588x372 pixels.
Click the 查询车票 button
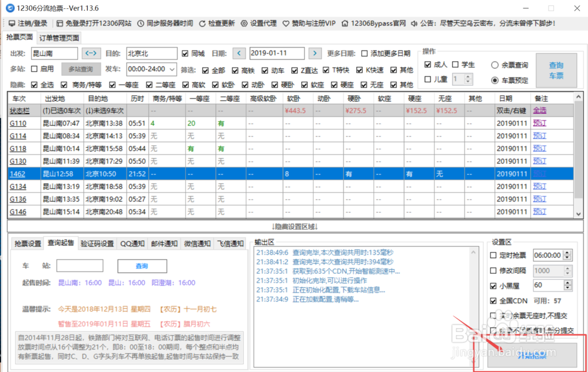pyautogui.click(x=556, y=70)
